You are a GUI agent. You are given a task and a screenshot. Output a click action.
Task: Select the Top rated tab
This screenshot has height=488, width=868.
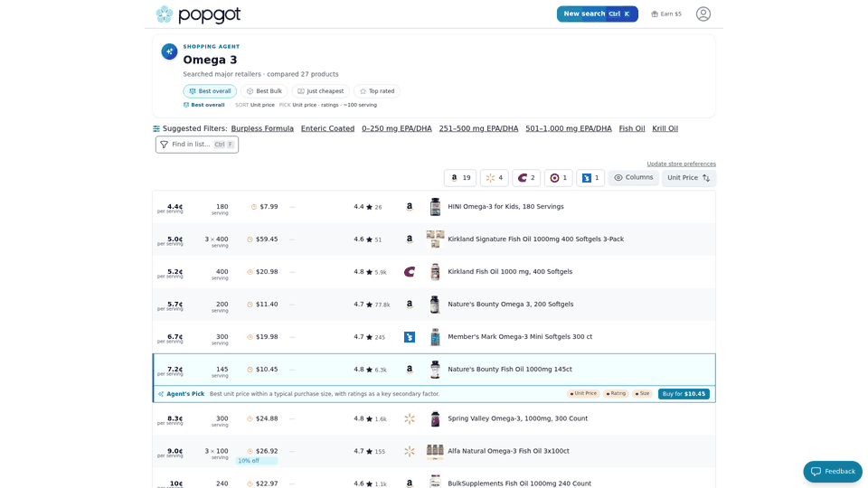[x=377, y=91]
